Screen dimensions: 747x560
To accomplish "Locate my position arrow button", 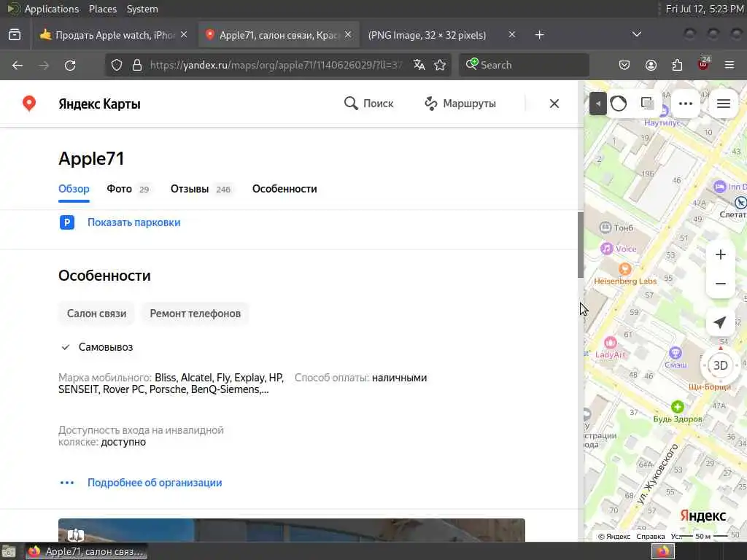I will [x=720, y=322].
